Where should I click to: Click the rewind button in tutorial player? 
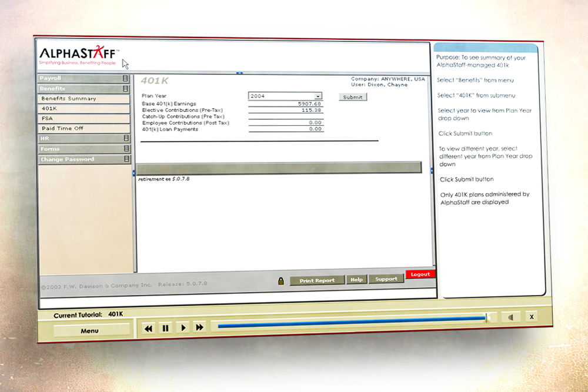pos(148,329)
